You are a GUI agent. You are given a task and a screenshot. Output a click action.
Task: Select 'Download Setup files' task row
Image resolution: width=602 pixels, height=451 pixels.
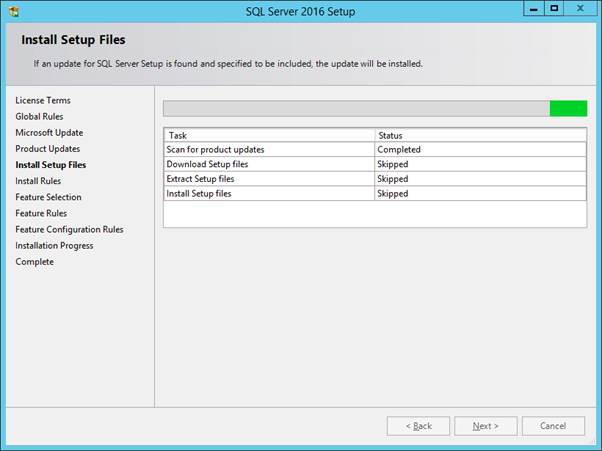[x=375, y=164]
